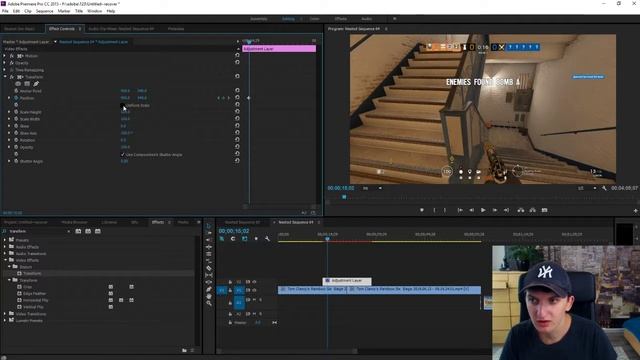Toggle the Uniform Scale checkbox
Viewport: 640px width, 360px height.
[x=122, y=105]
